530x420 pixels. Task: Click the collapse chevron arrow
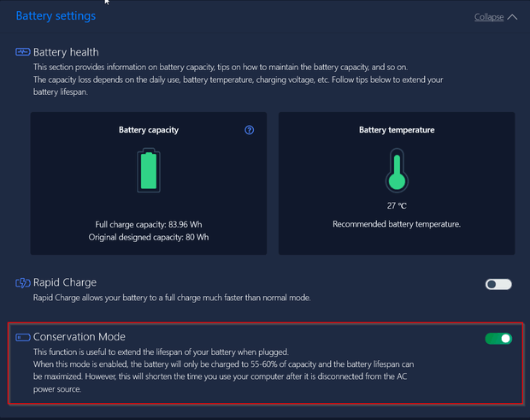(x=512, y=16)
